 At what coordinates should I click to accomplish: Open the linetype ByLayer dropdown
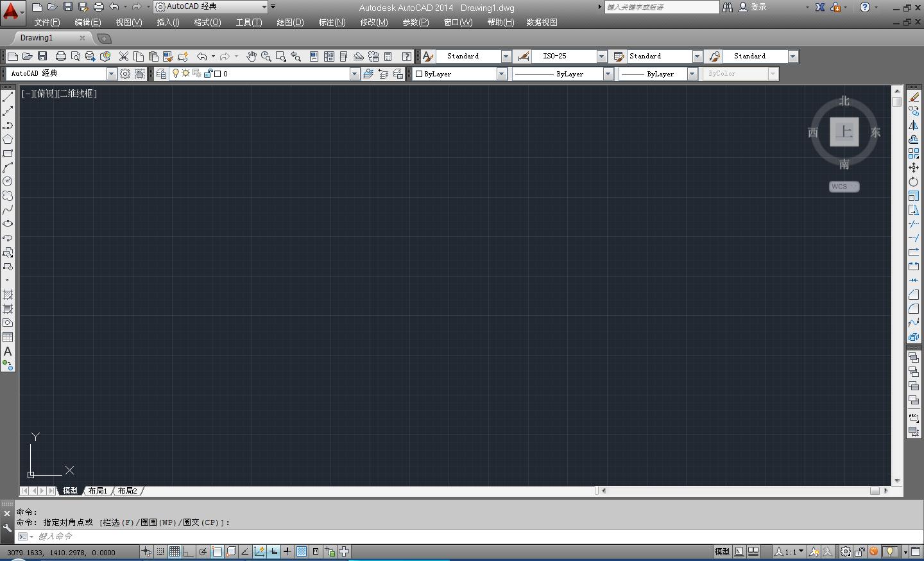pyautogui.click(x=608, y=74)
